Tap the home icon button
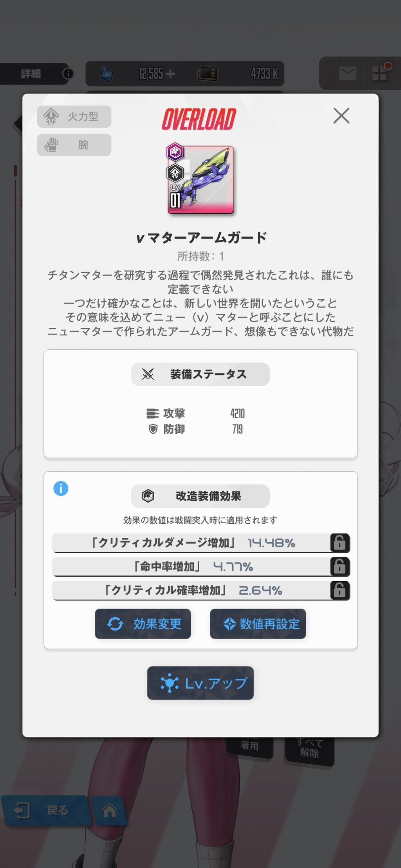 [109, 810]
